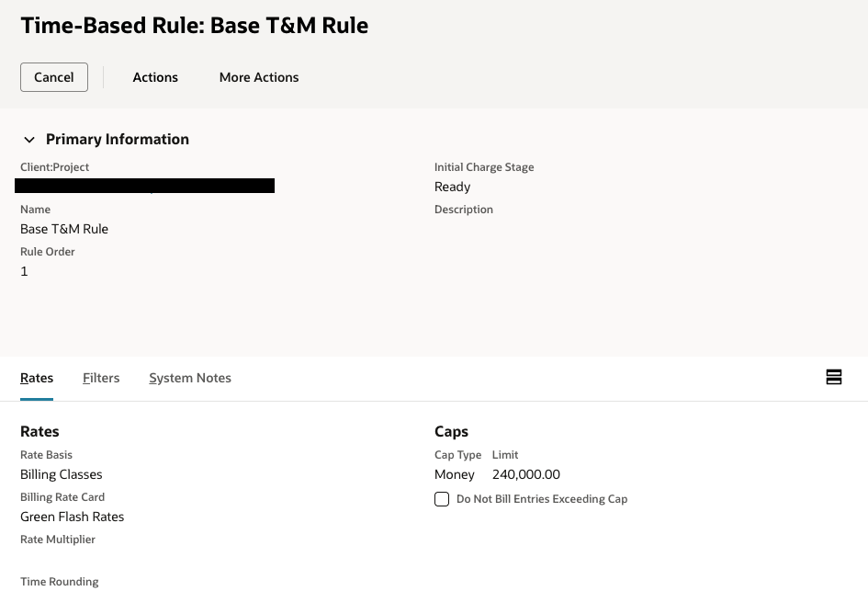The width and height of the screenshot is (868, 614).
Task: Switch to the Rates tab
Action: coord(37,378)
